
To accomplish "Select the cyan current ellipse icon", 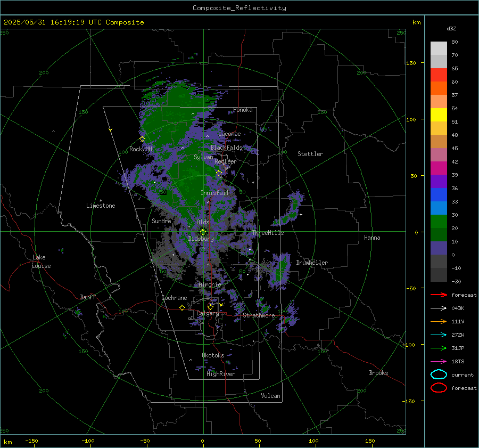I will click(x=439, y=374).
